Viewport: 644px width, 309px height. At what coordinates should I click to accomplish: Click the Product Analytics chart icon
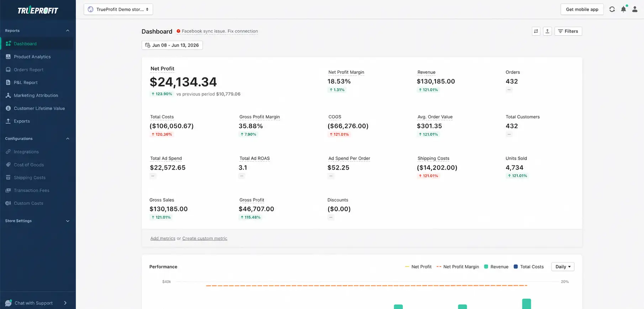coord(8,57)
